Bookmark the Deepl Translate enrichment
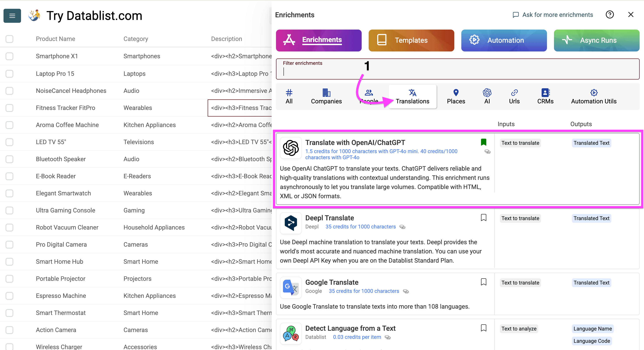The height and width of the screenshot is (350, 644). 483,218
